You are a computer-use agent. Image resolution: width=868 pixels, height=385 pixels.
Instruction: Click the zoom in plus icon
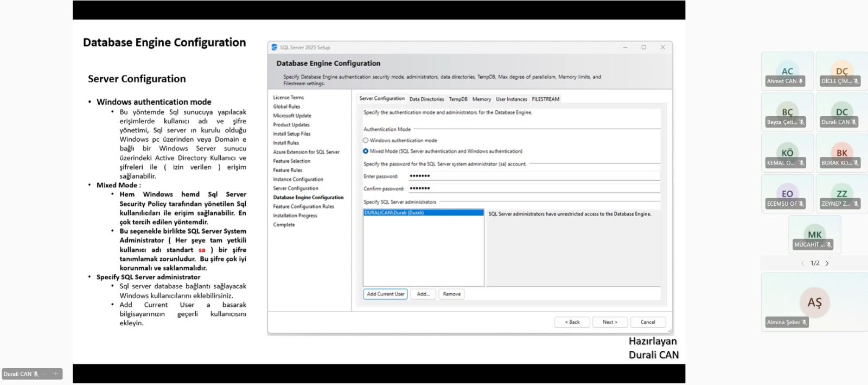55,374
